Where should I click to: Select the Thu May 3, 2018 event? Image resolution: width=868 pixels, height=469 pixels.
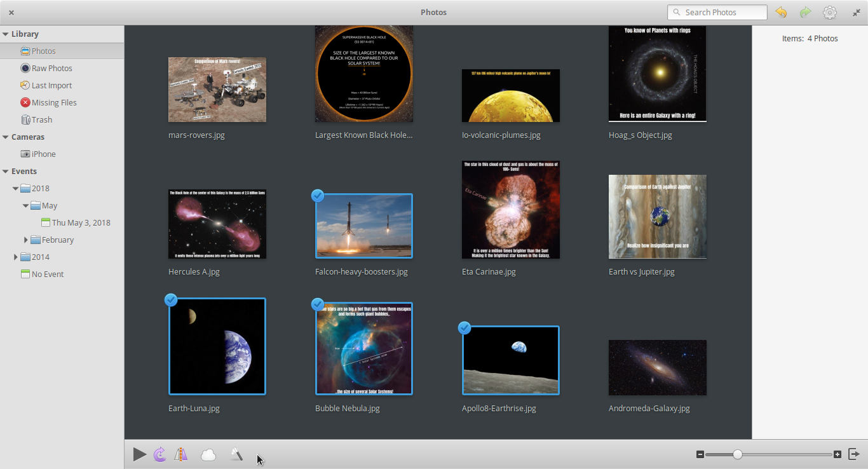[x=62, y=222]
